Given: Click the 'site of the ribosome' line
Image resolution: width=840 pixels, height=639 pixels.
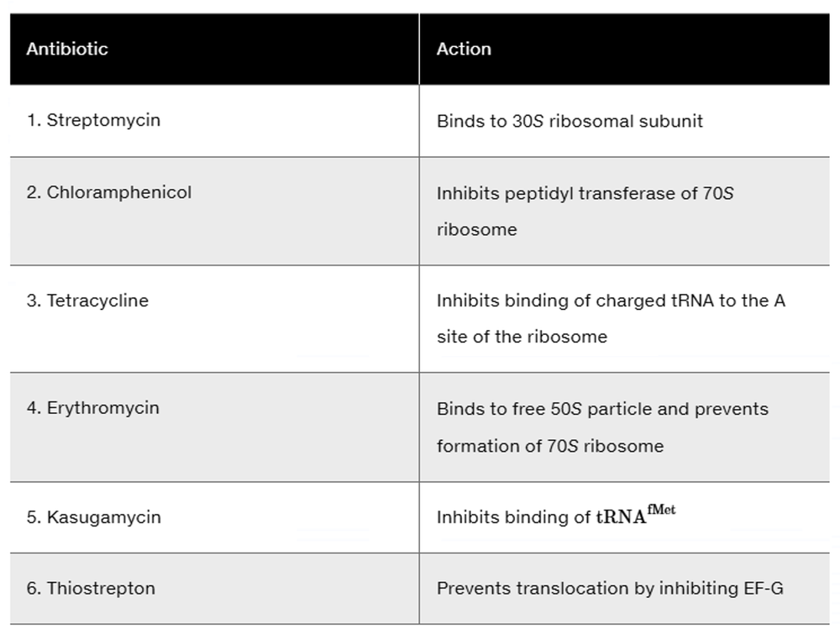Looking at the screenshot, I should click(521, 338).
